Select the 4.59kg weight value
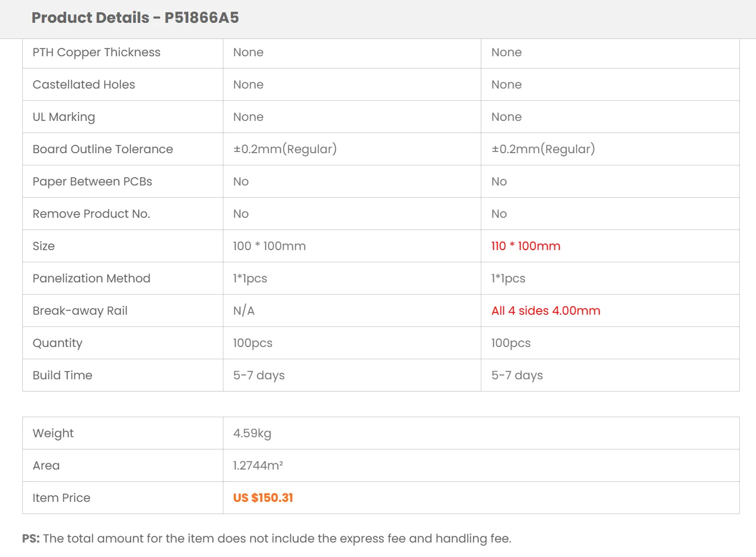756x557 pixels. coord(252,433)
